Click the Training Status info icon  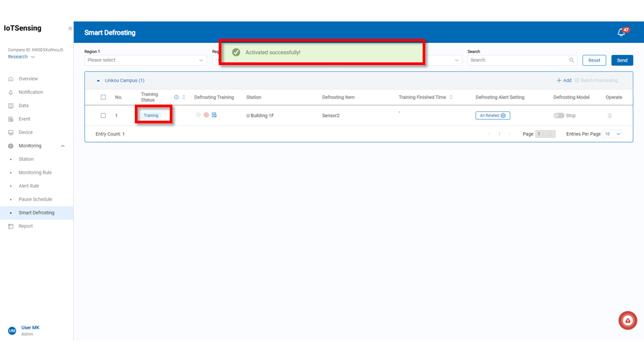click(176, 97)
